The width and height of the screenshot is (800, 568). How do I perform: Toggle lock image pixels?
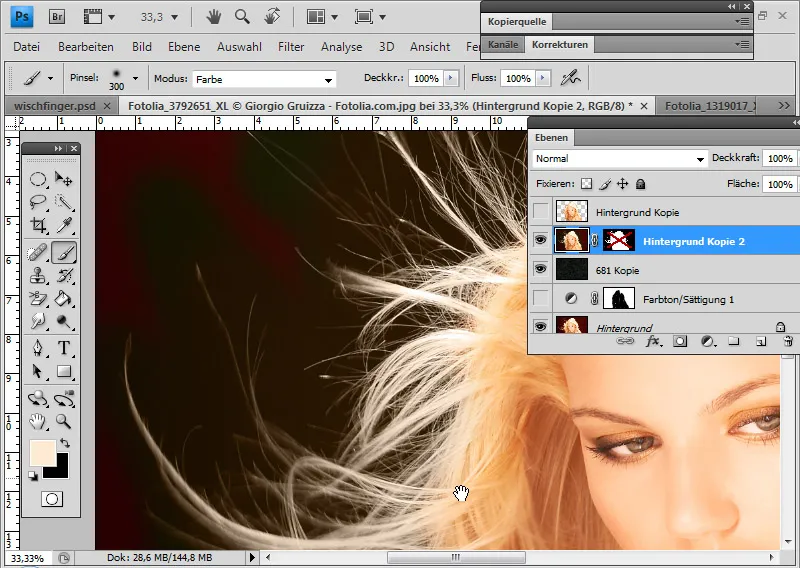click(x=605, y=184)
